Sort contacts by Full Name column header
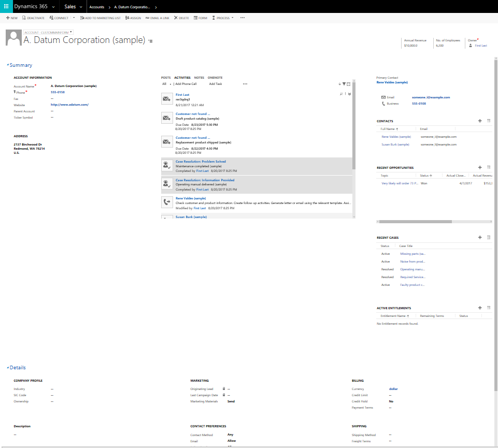The height and width of the screenshot is (448, 498). coord(389,129)
